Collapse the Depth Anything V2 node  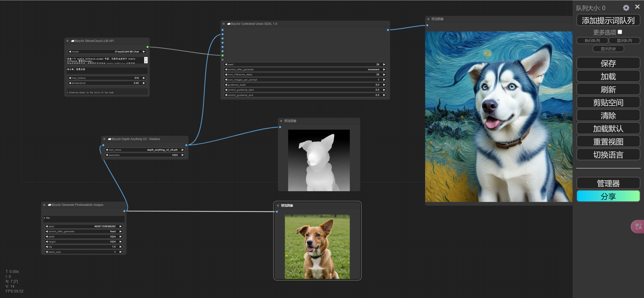click(104, 139)
